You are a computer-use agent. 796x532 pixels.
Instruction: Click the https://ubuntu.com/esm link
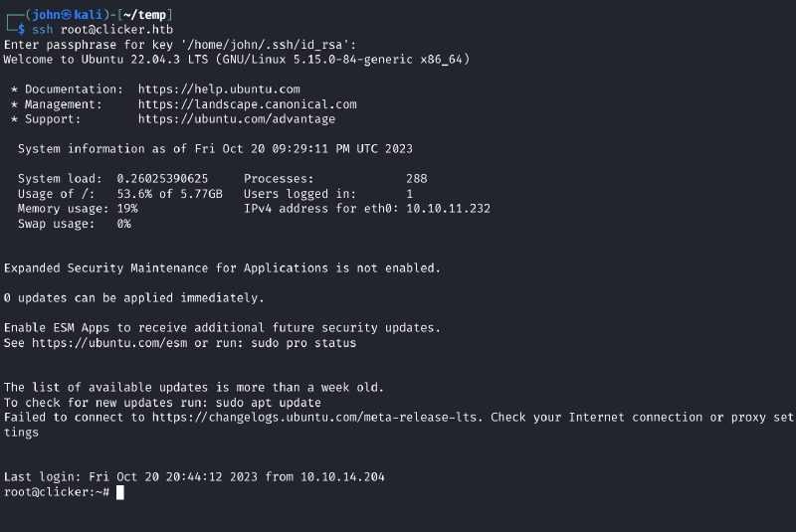pos(109,343)
